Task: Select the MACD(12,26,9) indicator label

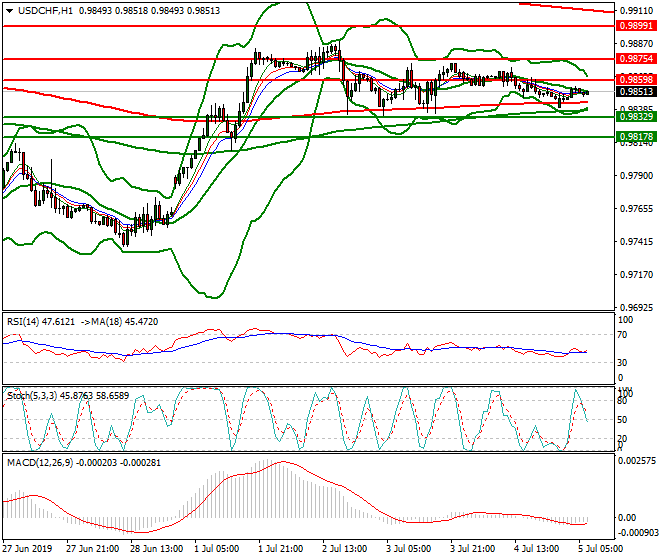Action: pyautogui.click(x=40, y=463)
